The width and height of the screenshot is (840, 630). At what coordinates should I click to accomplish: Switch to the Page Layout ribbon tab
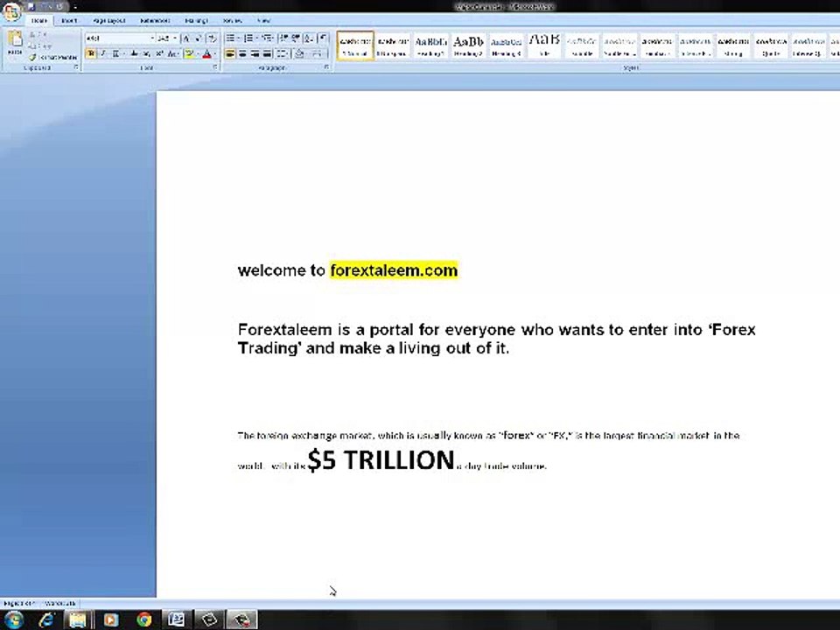click(109, 20)
